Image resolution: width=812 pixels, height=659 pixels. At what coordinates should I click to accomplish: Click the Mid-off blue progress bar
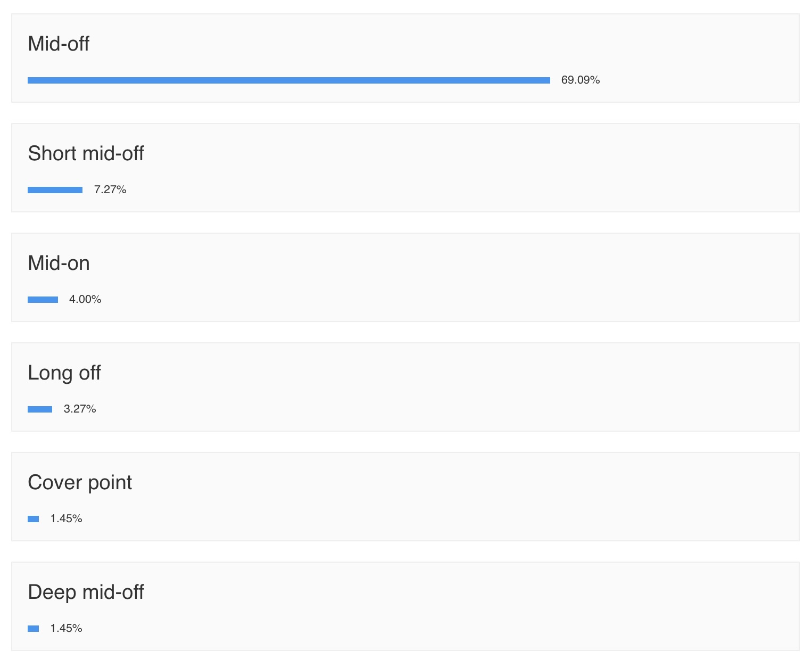click(288, 80)
